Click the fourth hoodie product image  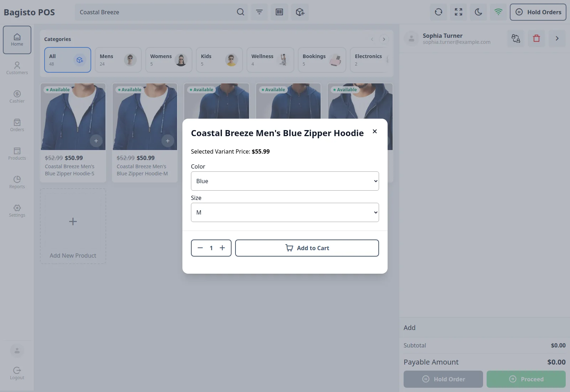(289, 101)
